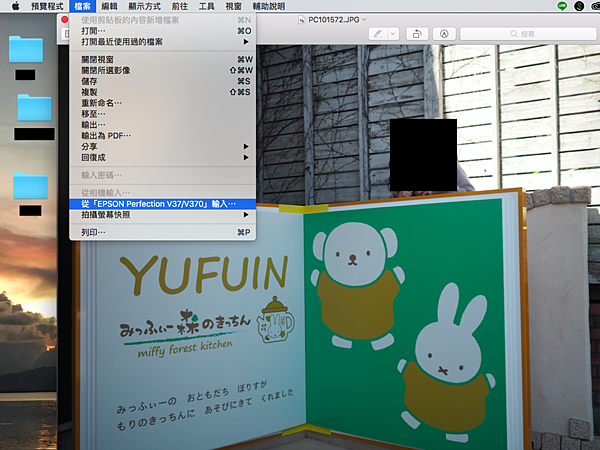Viewport: 600px width, 450px height.
Task: Click the LINE icon in menu bar
Action: tap(562, 6)
